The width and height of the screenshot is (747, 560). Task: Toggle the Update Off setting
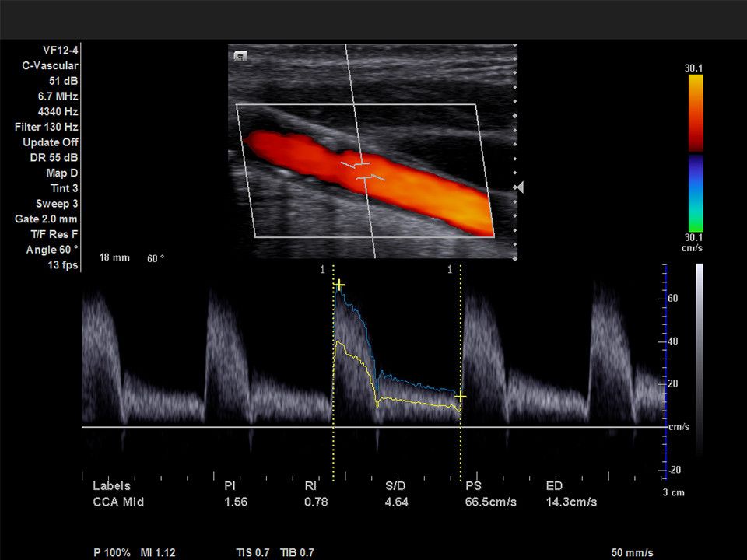tap(51, 142)
